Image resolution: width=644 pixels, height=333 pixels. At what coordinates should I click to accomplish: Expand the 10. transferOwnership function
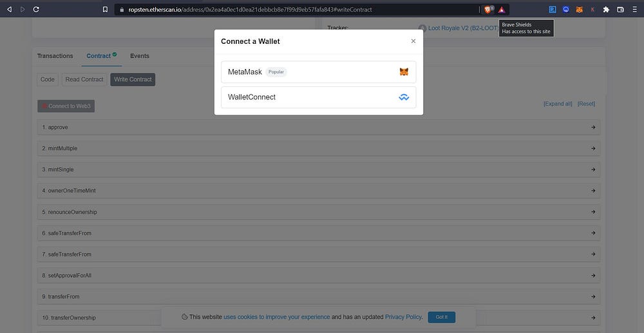(x=319, y=318)
